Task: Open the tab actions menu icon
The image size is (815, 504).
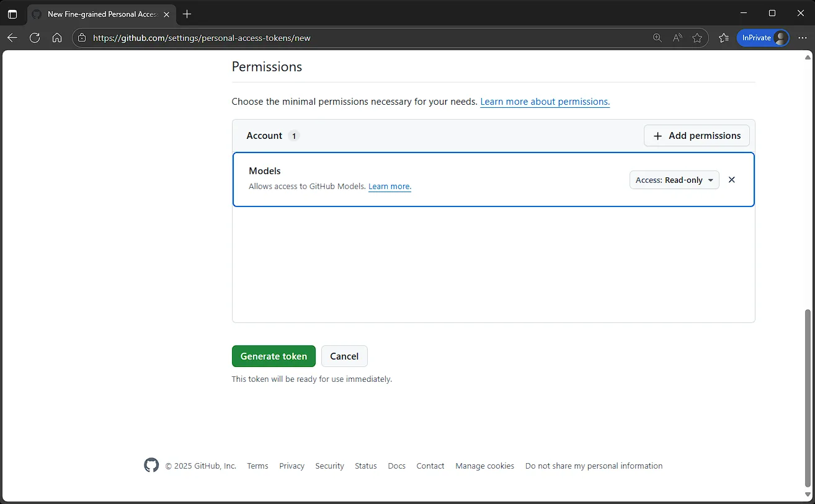Action: pos(12,14)
